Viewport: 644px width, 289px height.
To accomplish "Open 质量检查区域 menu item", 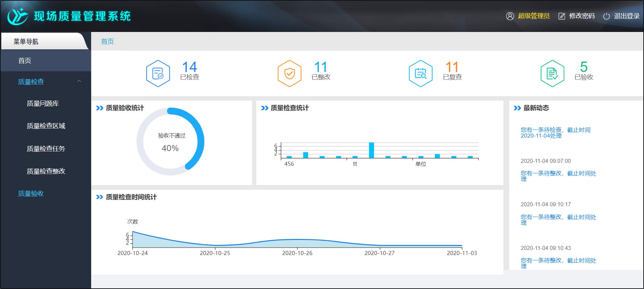I will pyautogui.click(x=46, y=126).
